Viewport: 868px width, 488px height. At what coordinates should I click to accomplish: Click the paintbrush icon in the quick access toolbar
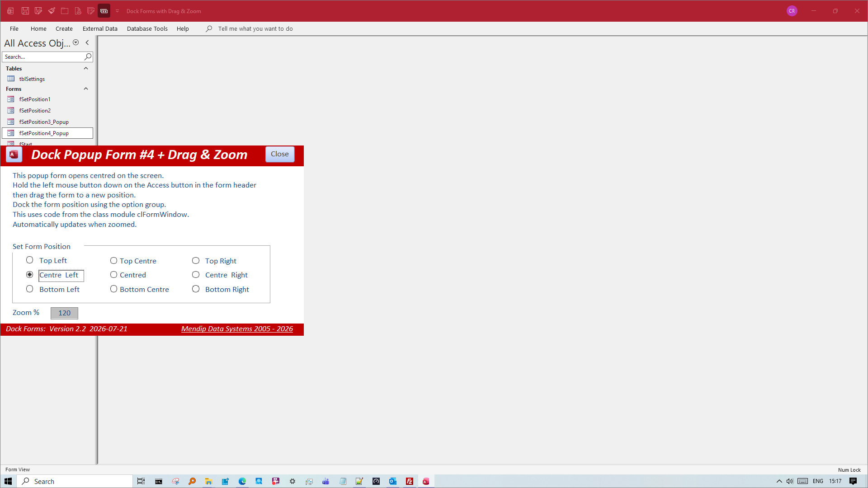click(x=52, y=11)
